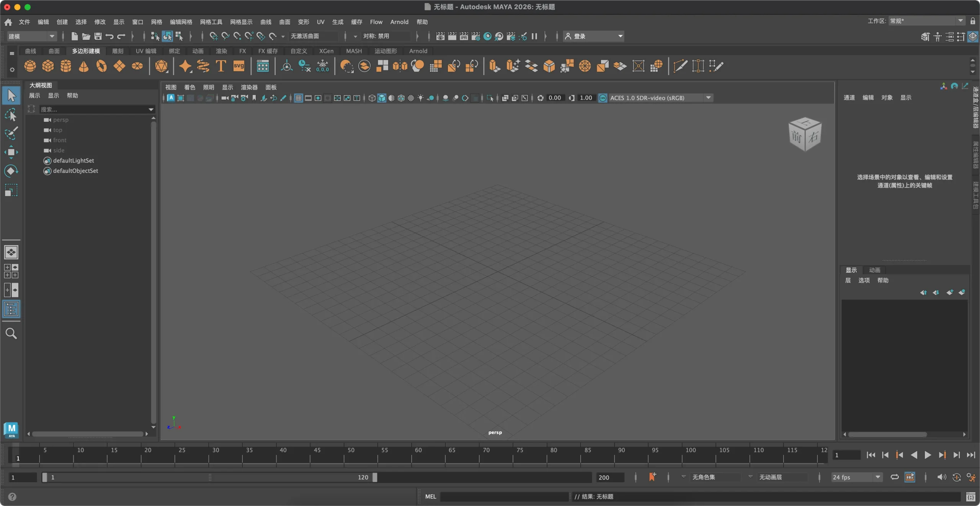Select the polygon Type text tool

pyautogui.click(x=221, y=66)
